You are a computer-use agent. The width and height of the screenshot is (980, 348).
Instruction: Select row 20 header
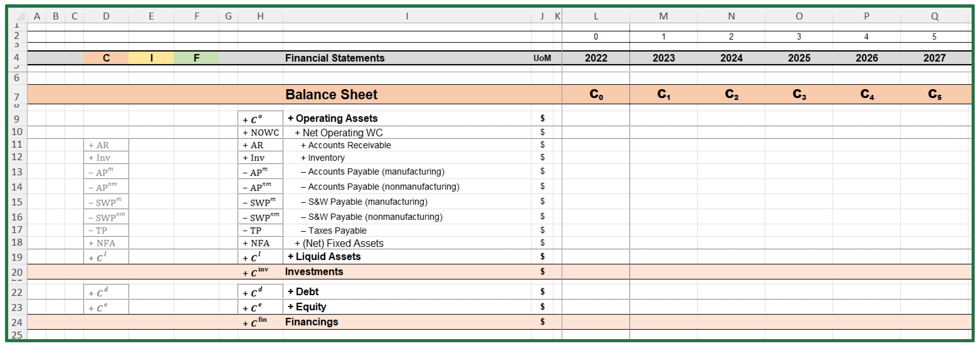(16, 272)
